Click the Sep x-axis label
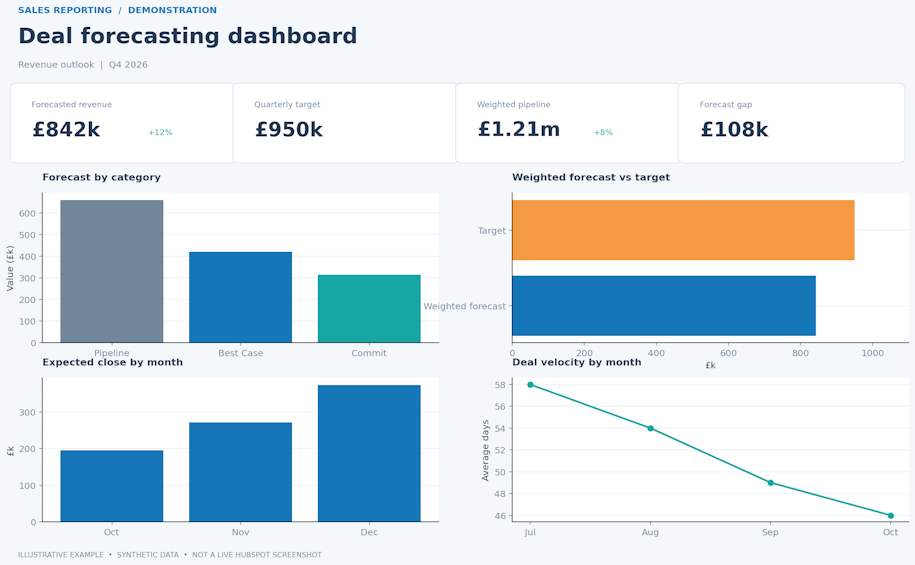This screenshot has width=915, height=565. (x=770, y=532)
